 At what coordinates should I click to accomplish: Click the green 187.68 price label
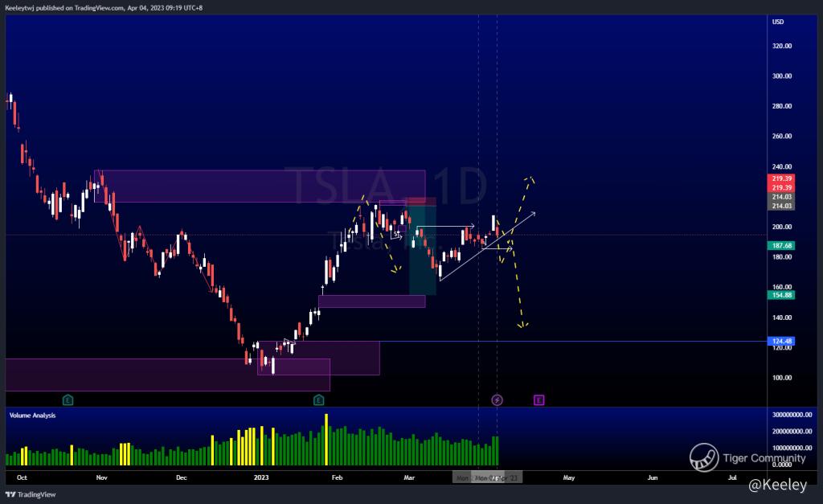click(781, 245)
